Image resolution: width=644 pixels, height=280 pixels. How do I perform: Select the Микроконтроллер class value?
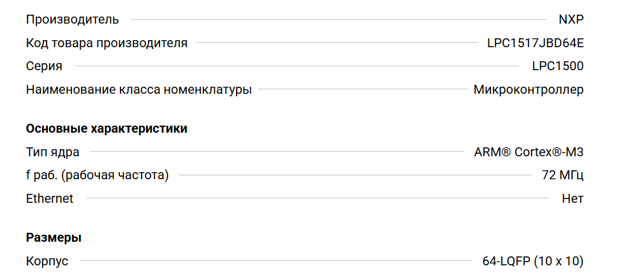point(528,89)
